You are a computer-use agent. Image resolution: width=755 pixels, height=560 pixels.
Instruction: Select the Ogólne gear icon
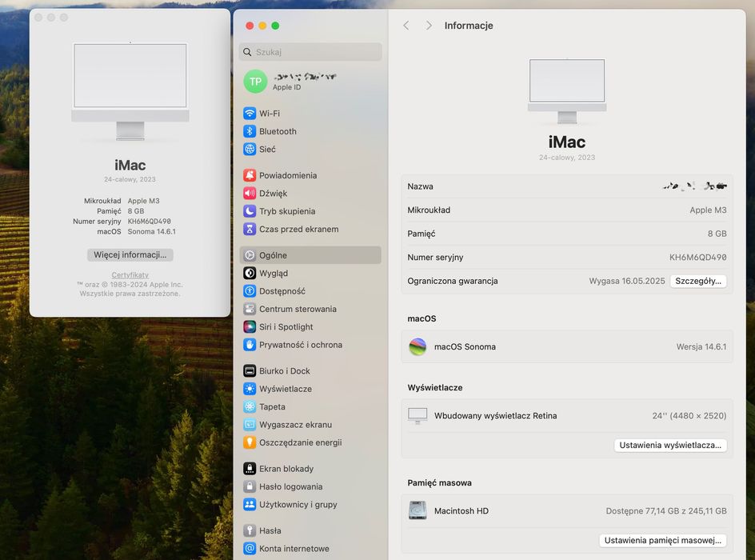pos(250,255)
